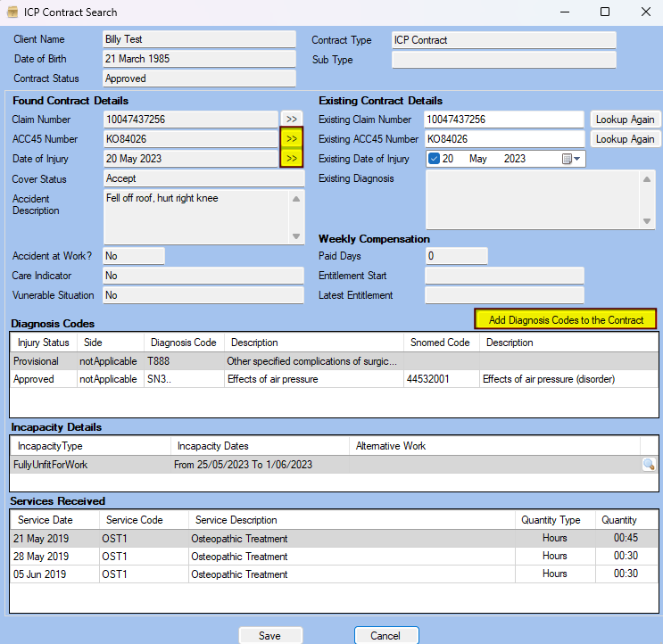Viewport: 663px width, 644px height.
Task: Cancel the contract search dialog
Action: click(x=386, y=636)
